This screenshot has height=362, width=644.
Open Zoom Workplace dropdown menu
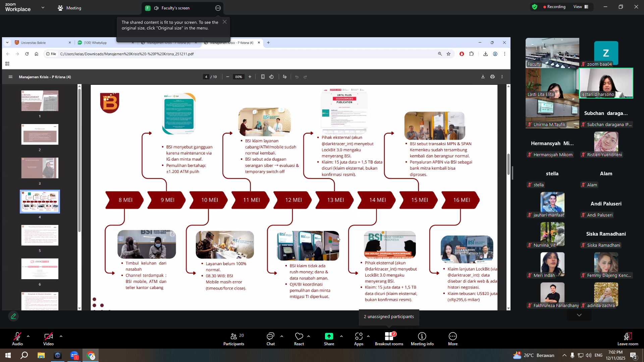point(43,7)
